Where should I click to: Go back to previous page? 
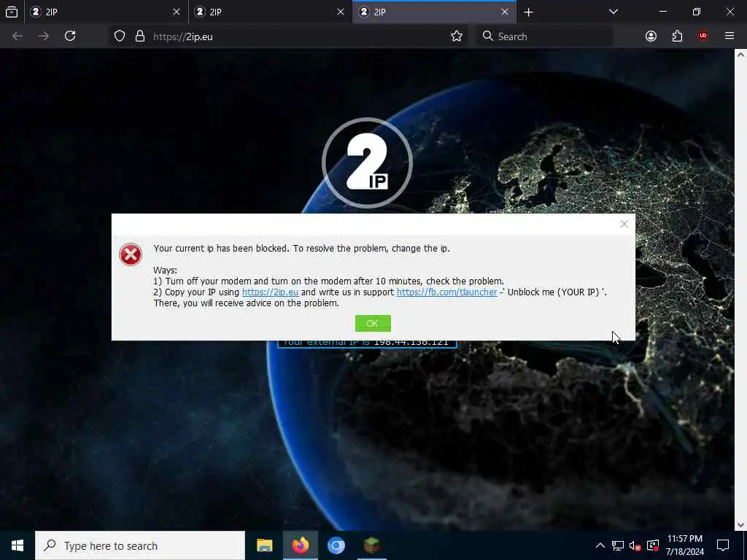pos(18,36)
